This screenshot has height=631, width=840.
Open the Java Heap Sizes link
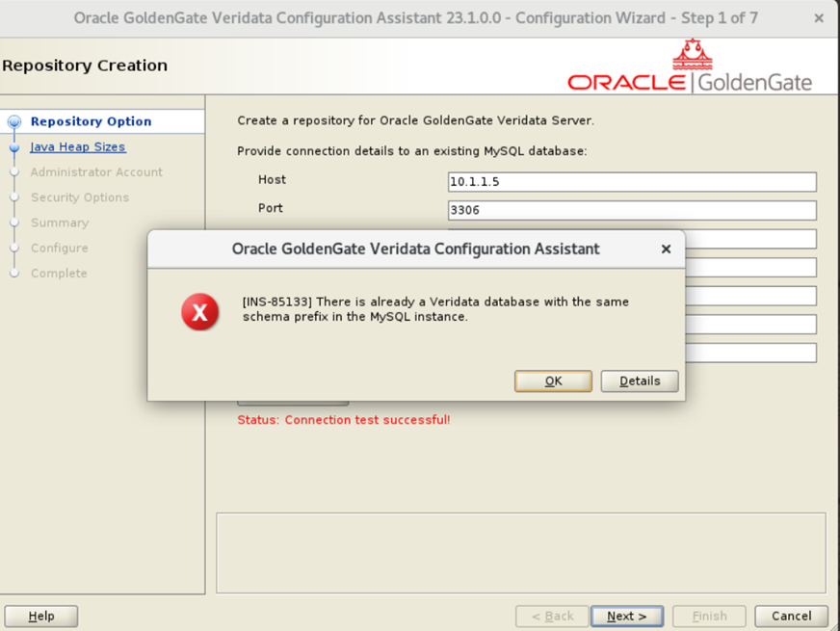[x=77, y=146]
